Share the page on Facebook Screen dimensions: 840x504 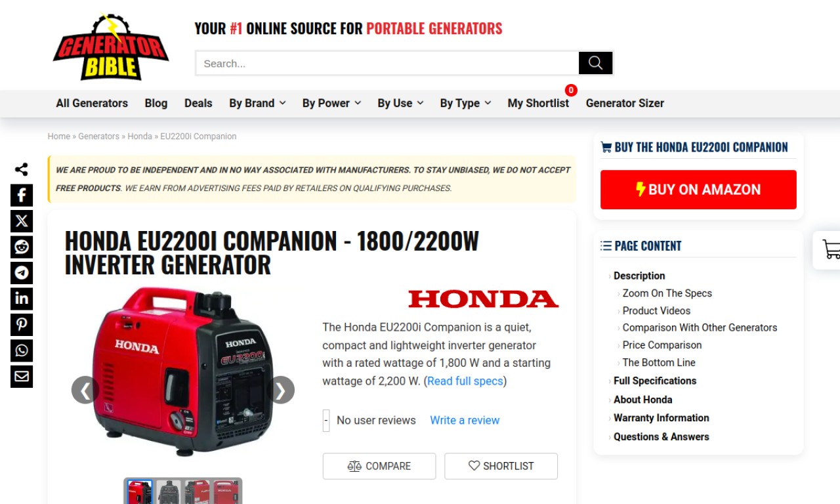(22, 195)
